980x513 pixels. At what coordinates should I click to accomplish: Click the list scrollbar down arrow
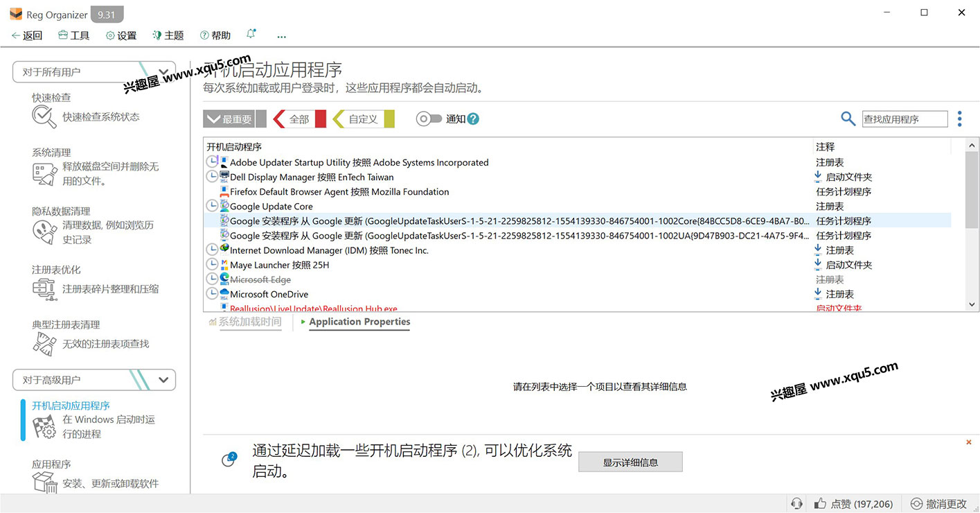pyautogui.click(x=972, y=304)
